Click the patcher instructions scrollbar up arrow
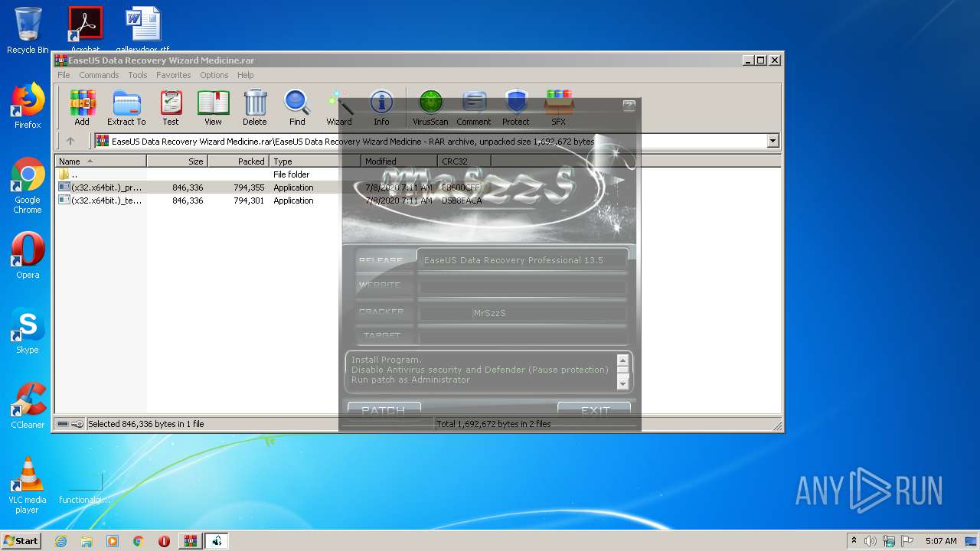 click(x=622, y=360)
